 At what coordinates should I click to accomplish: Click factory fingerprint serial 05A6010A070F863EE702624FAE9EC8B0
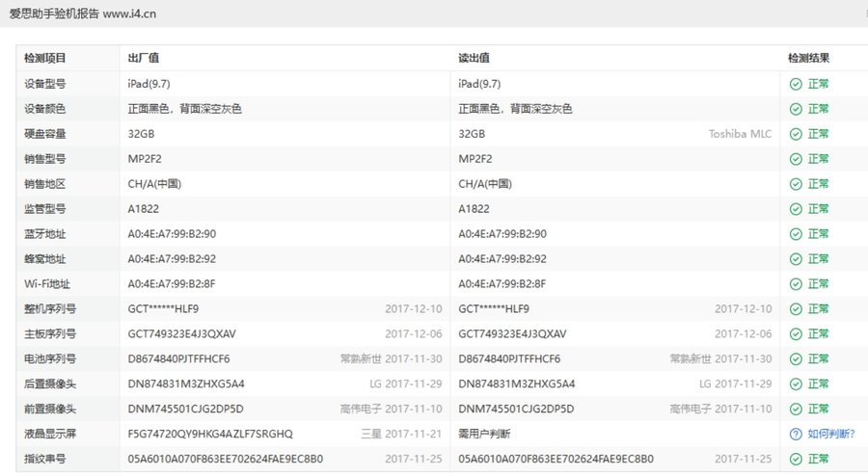pos(226,459)
